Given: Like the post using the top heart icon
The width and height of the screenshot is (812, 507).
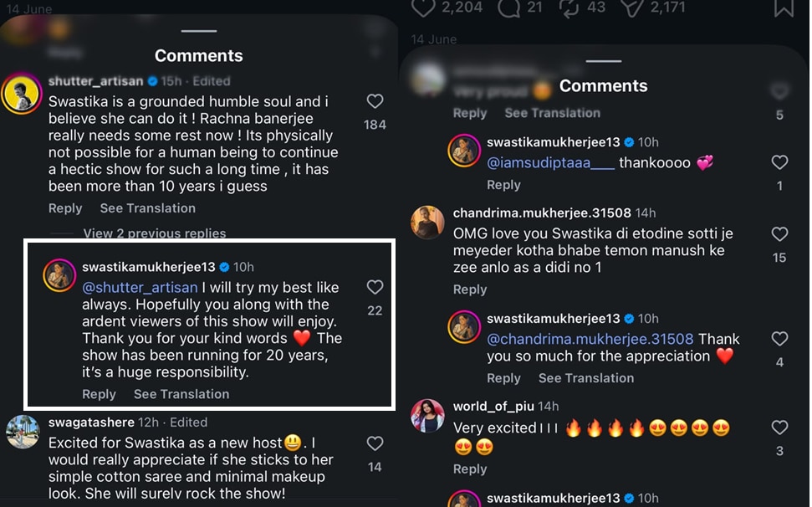Looking at the screenshot, I should [x=423, y=8].
